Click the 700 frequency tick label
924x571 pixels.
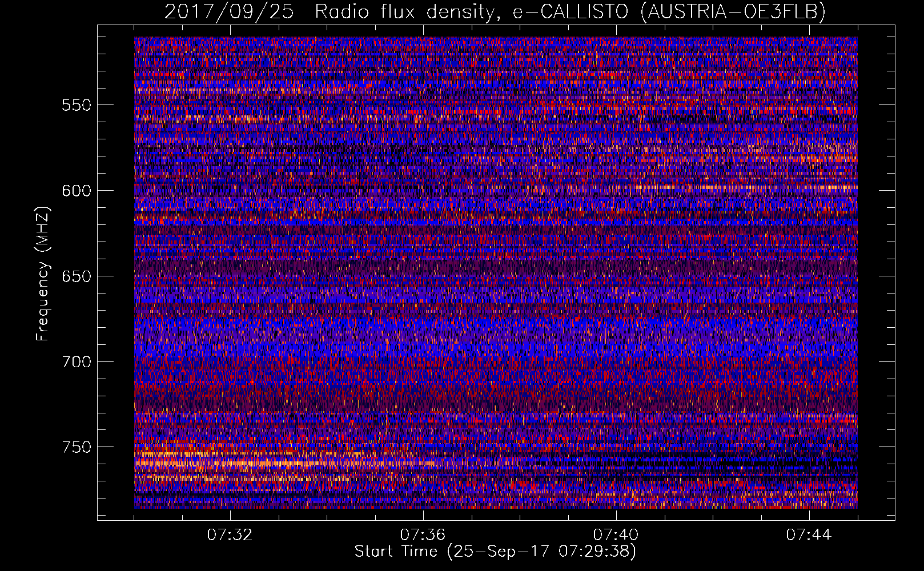tap(77, 362)
